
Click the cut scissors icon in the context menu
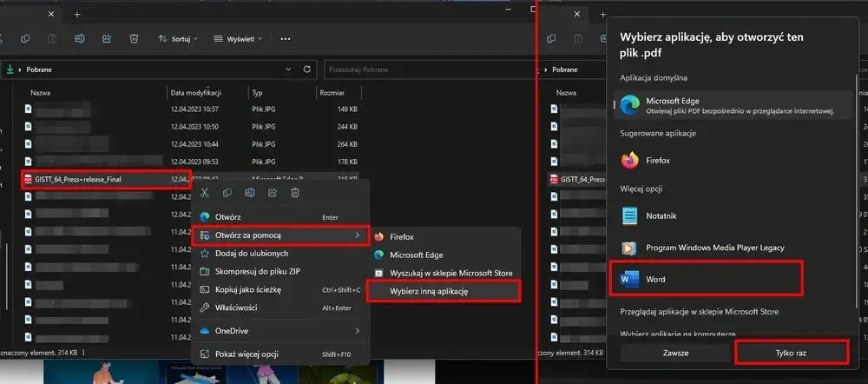click(x=205, y=192)
